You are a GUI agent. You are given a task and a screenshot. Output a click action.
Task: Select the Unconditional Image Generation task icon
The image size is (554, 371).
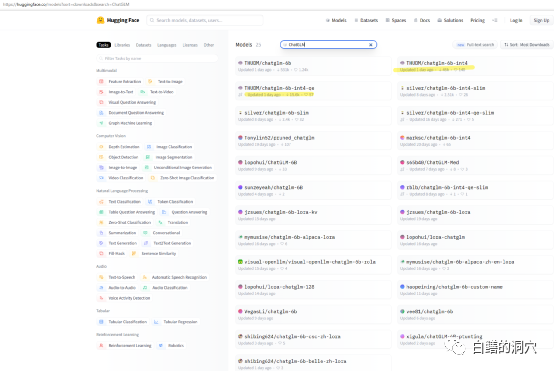pyautogui.click(x=146, y=167)
